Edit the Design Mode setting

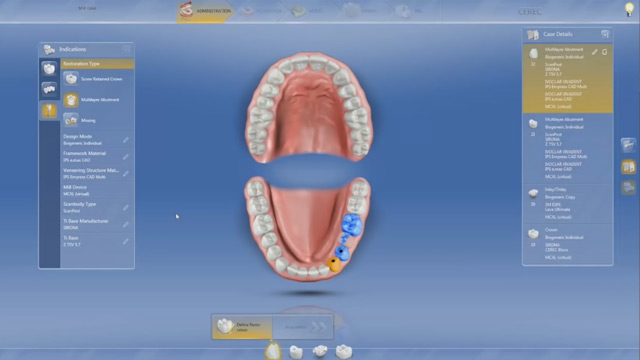pyautogui.click(x=126, y=140)
